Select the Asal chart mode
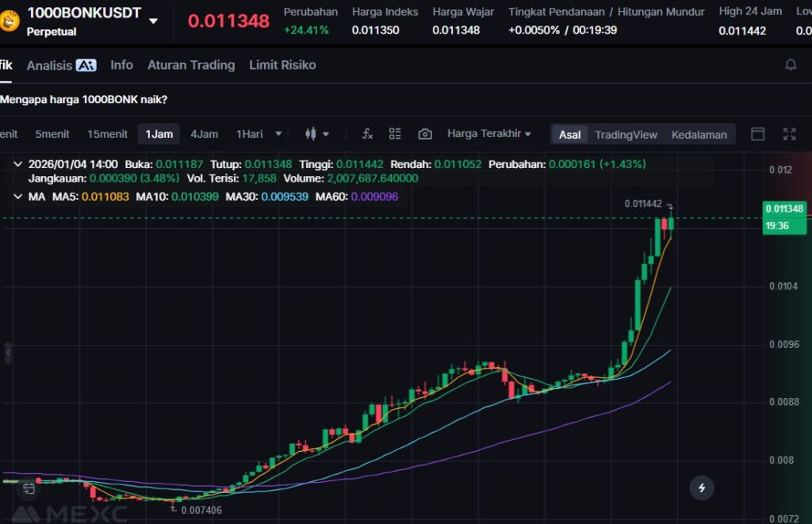Viewport: 812px width, 524px height. pyautogui.click(x=569, y=135)
